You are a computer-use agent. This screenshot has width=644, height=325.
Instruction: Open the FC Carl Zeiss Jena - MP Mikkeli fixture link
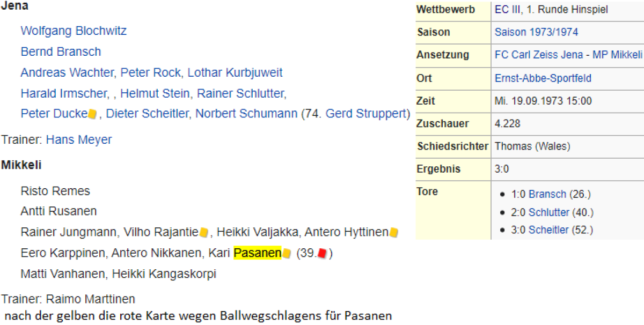[x=568, y=55]
